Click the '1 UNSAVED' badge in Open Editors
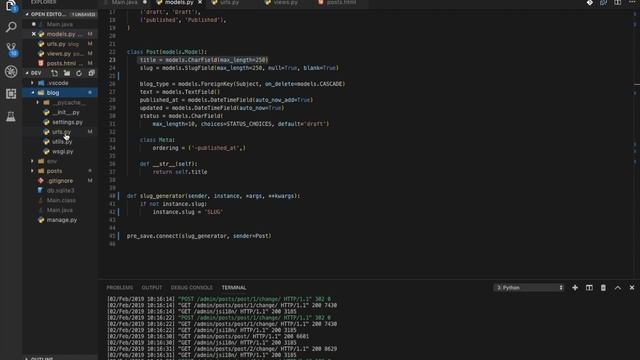Image resolution: width=640 pixels, height=360 pixels. [x=83, y=14]
